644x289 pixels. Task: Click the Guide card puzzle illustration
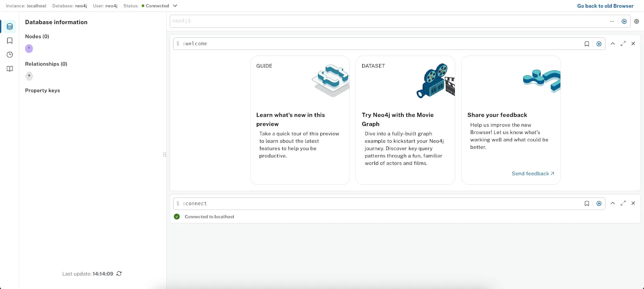click(x=331, y=80)
